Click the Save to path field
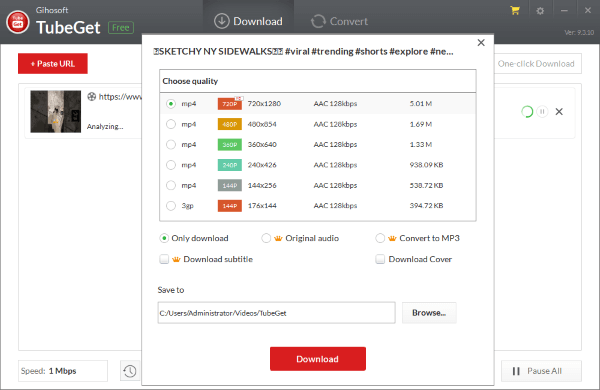Viewport: 600px width, 390px height. [x=276, y=313]
